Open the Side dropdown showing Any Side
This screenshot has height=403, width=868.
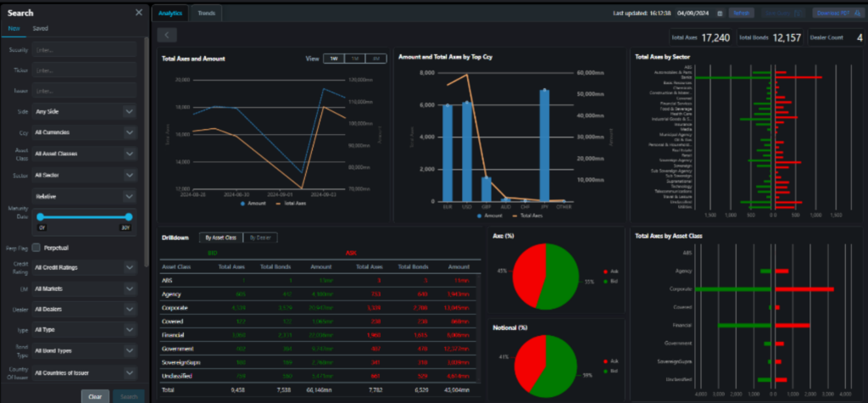point(84,111)
